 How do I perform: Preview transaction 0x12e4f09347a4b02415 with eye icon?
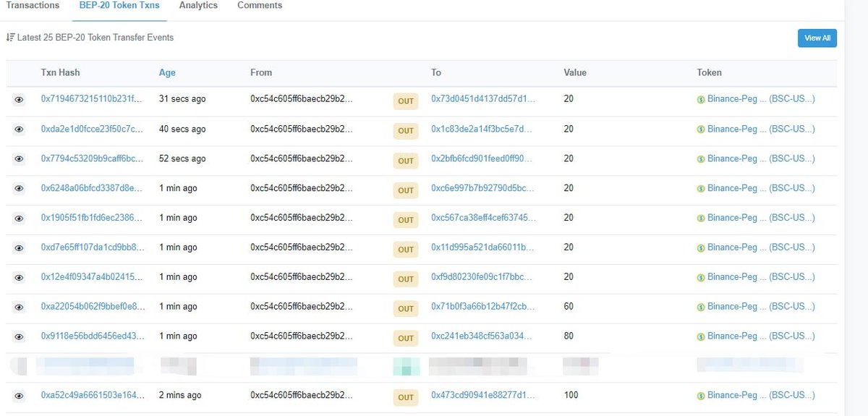(19, 278)
